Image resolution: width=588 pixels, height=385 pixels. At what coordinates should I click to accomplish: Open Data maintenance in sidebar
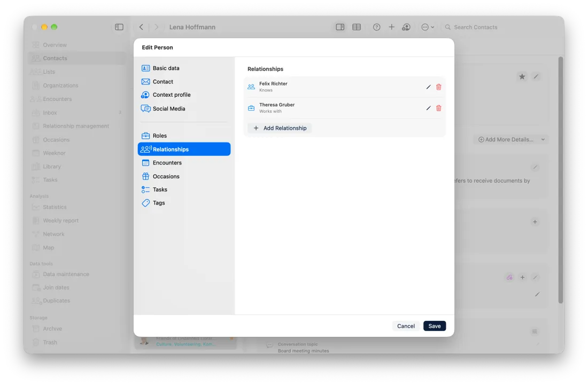tap(78, 274)
